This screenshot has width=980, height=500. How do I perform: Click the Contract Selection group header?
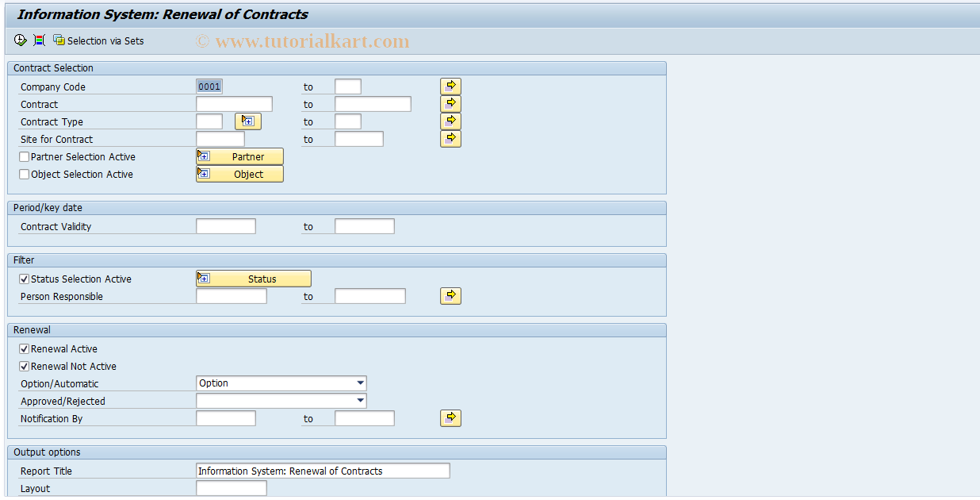tap(337, 68)
